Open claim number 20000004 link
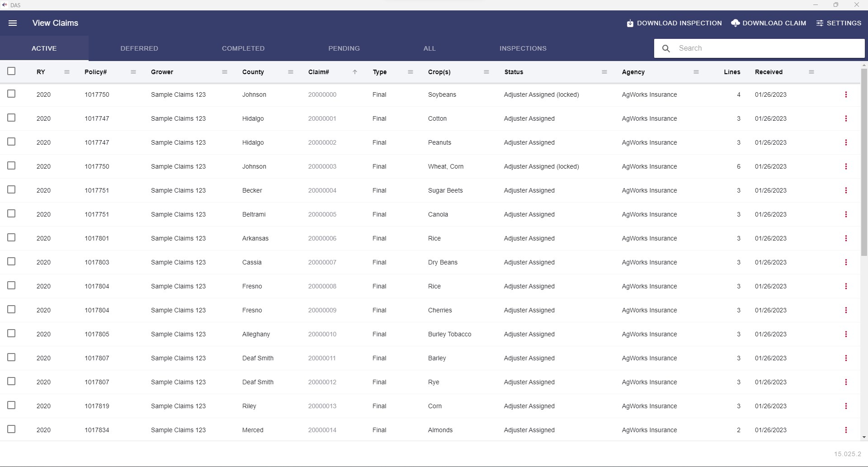This screenshot has height=467, width=868. [x=322, y=190]
